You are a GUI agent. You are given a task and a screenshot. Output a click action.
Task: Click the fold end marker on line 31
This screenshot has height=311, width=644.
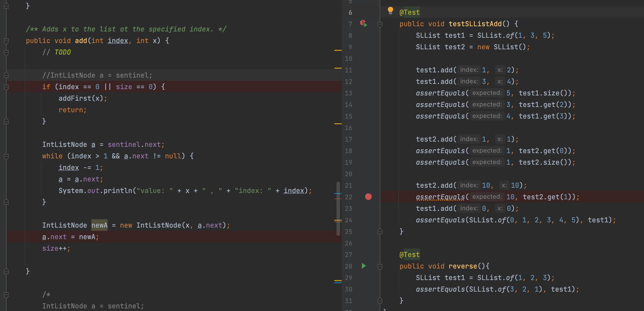click(x=380, y=301)
